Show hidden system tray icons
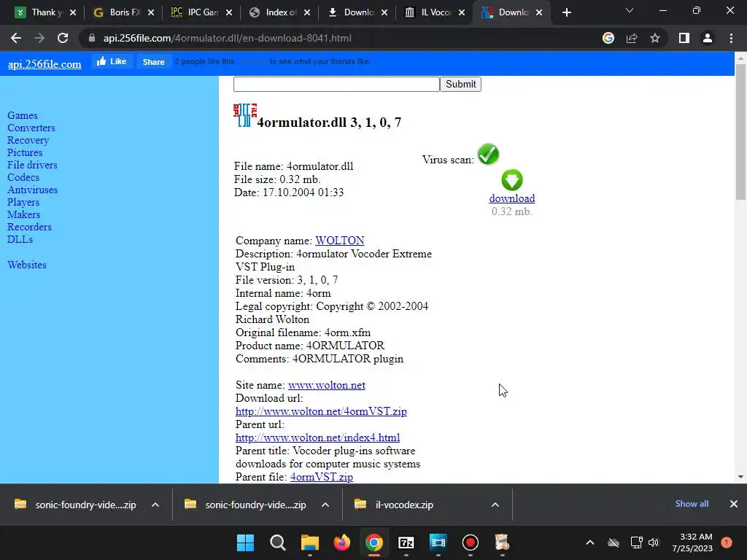 pos(589,542)
